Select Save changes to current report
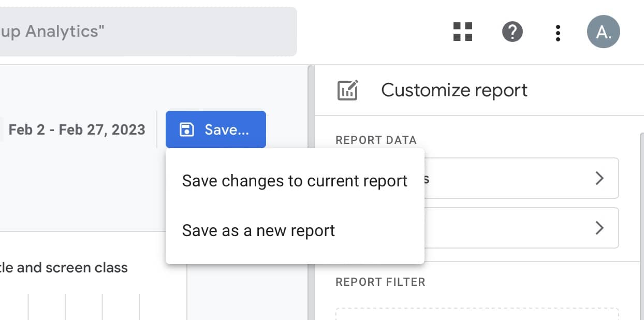 (x=295, y=181)
